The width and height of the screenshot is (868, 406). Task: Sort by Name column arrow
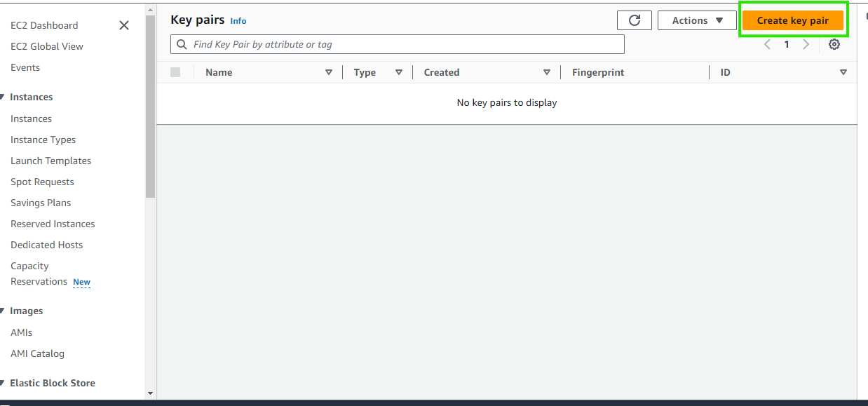click(329, 72)
